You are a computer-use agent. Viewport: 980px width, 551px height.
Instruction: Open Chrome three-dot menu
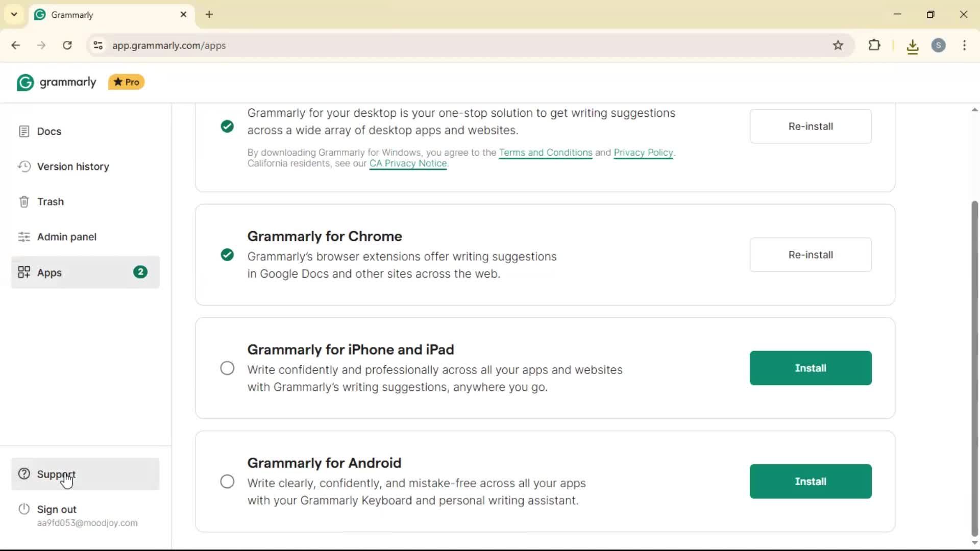coord(964,45)
